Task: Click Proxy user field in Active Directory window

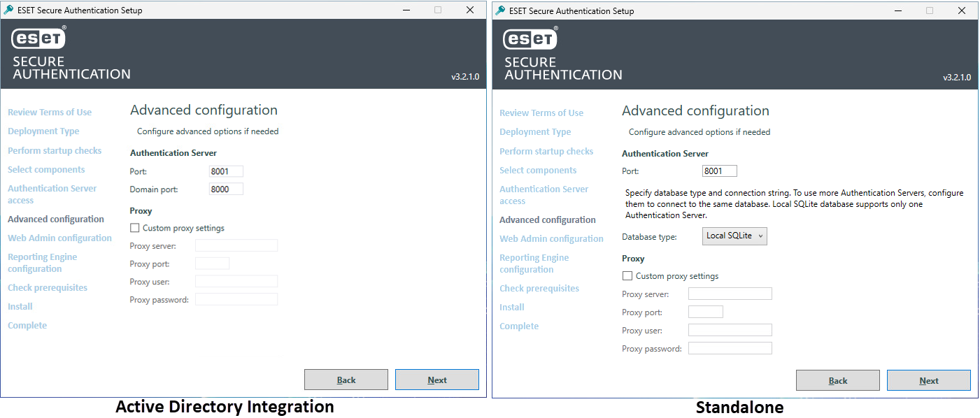Action: (236, 282)
